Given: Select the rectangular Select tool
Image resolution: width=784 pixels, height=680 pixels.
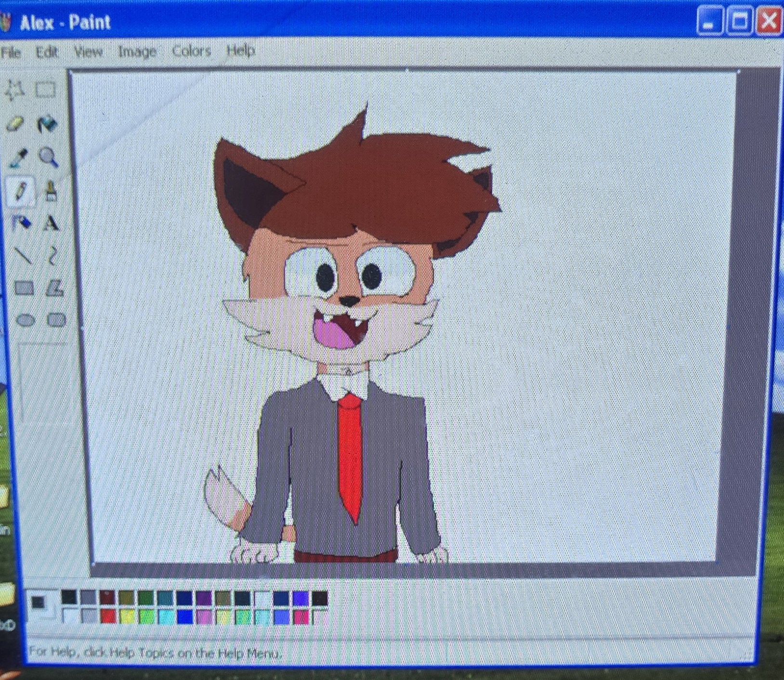Looking at the screenshot, I should pos(46,90).
